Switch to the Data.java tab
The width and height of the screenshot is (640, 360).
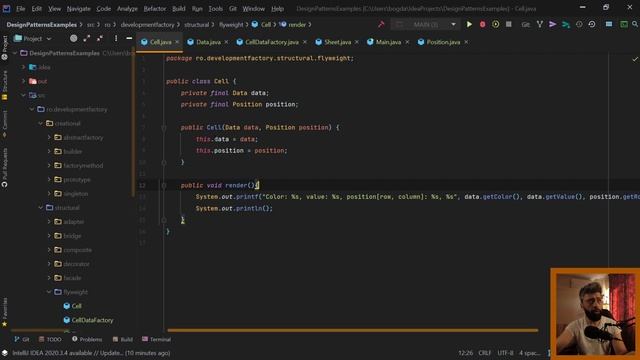(x=208, y=42)
